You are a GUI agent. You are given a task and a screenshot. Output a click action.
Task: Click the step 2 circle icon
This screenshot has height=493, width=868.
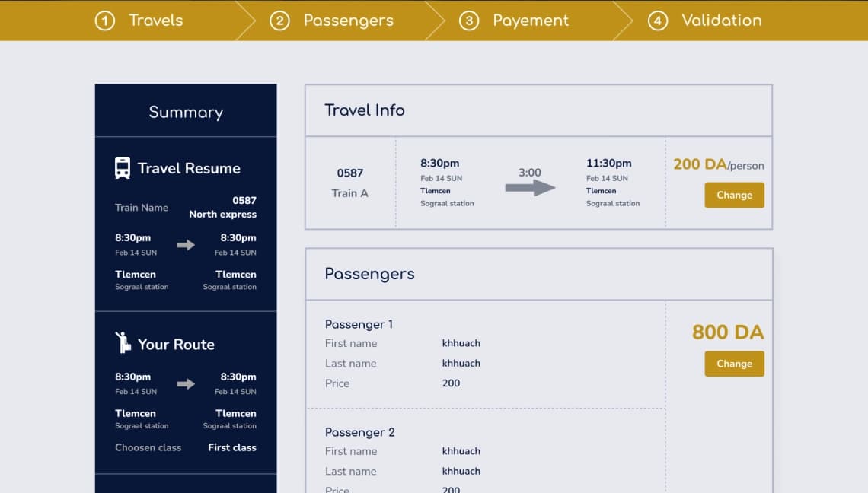coord(279,21)
